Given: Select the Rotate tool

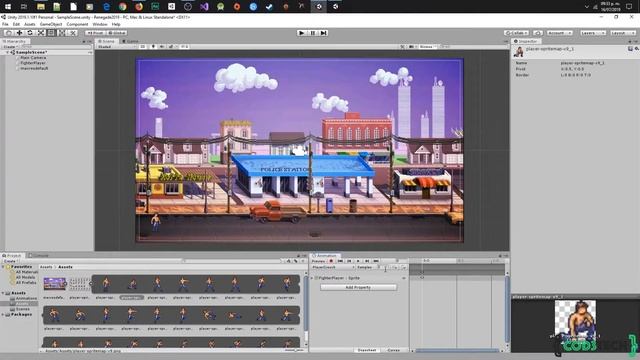Looking at the screenshot, I should coord(30,33).
